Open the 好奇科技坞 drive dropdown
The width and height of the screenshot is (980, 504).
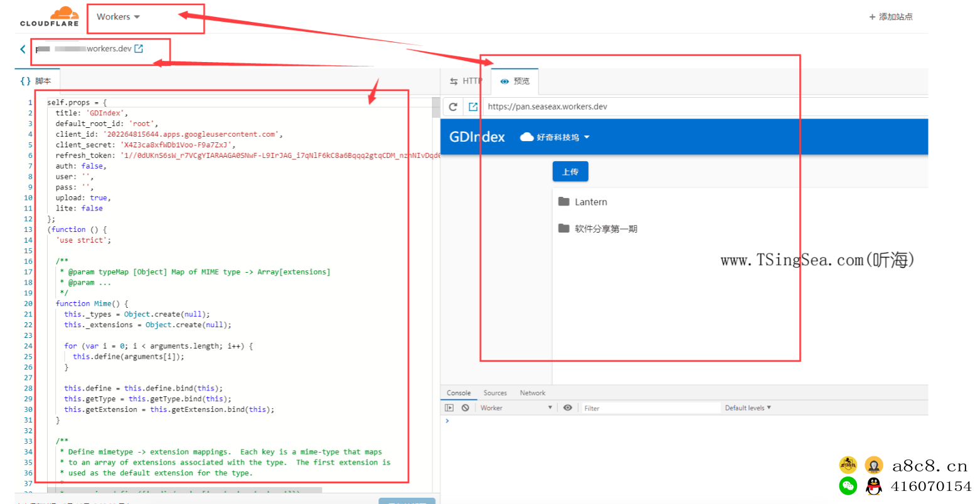coord(555,137)
